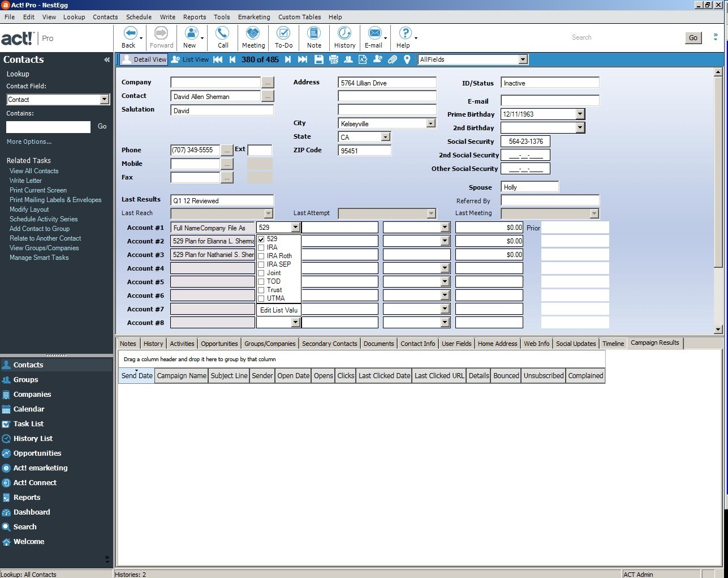Click the More Options link
The height and width of the screenshot is (578, 728).
[x=29, y=142]
